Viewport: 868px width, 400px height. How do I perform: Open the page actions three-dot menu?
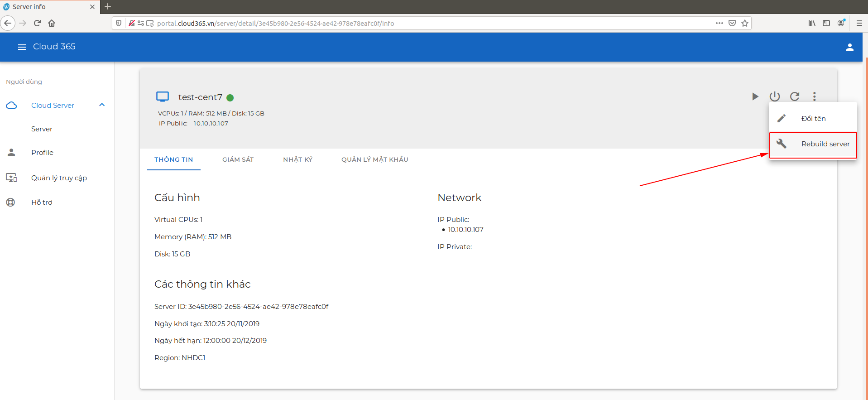click(719, 23)
